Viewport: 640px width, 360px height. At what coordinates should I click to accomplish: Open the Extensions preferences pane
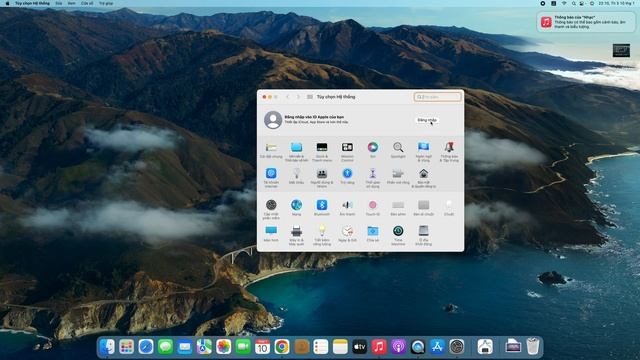[x=398, y=173]
